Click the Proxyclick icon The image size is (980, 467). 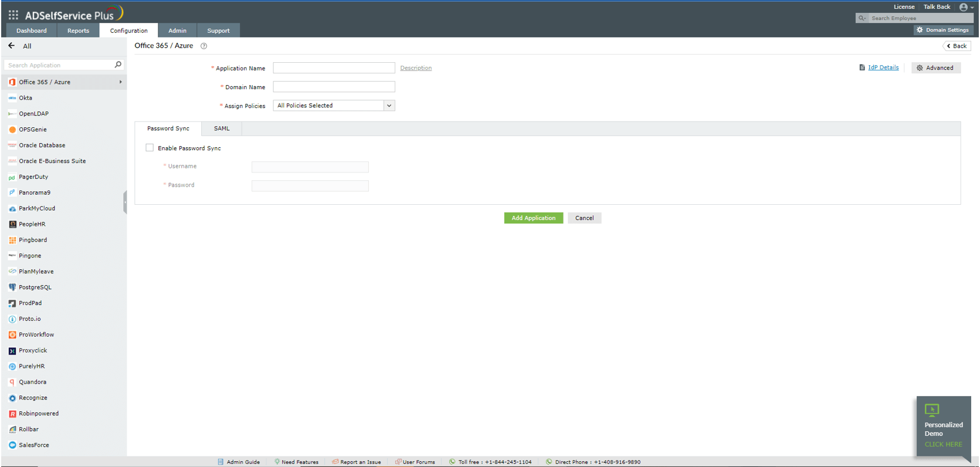pyautogui.click(x=12, y=351)
